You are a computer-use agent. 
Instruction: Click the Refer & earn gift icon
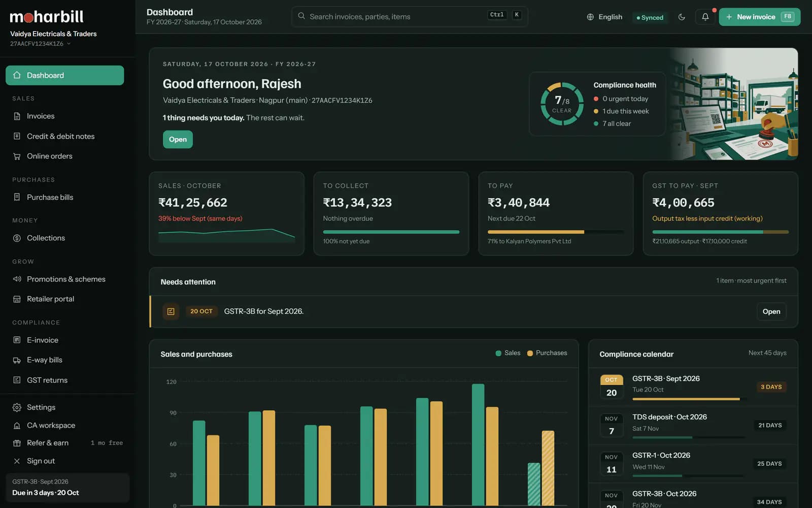click(17, 443)
